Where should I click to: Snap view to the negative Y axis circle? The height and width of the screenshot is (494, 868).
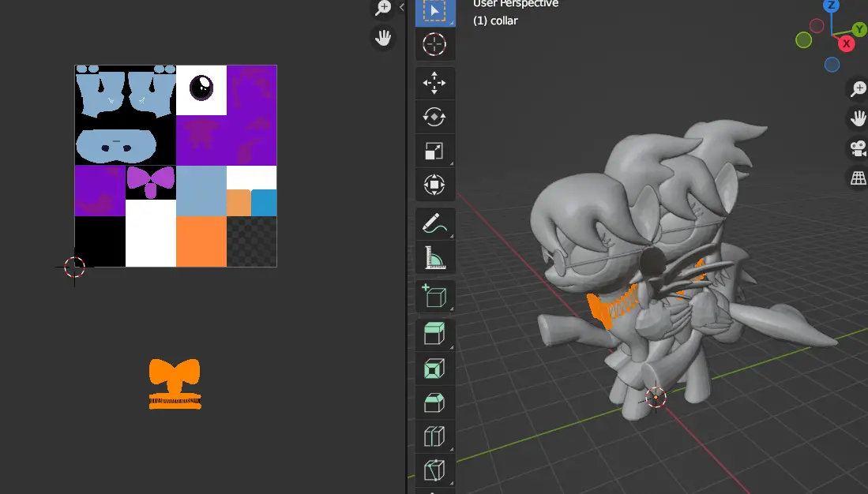[804, 39]
